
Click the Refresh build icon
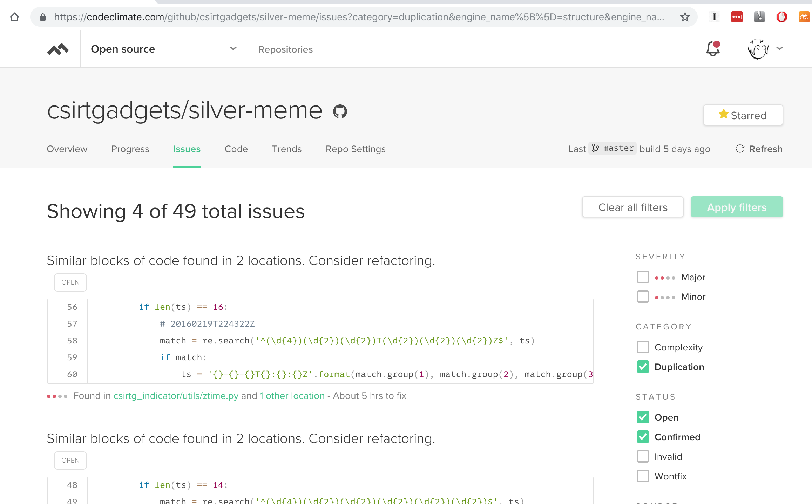pos(740,149)
